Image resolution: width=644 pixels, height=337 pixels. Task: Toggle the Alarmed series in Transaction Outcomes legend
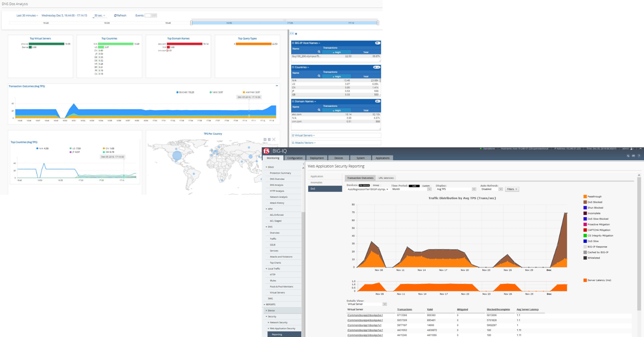point(251,92)
